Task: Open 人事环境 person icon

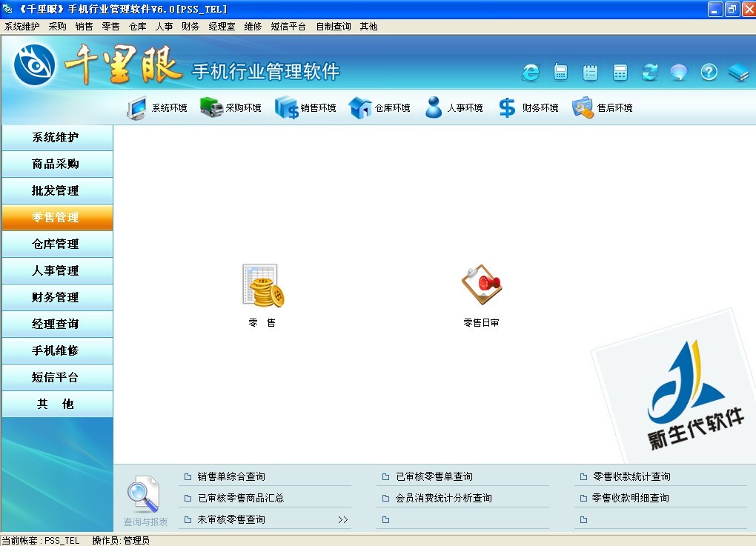Action: tap(434, 107)
